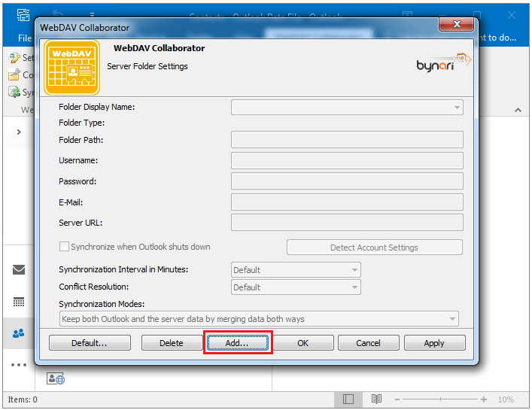Switch to Reading view in status bar
The image size is (532, 410).
coord(376,399)
